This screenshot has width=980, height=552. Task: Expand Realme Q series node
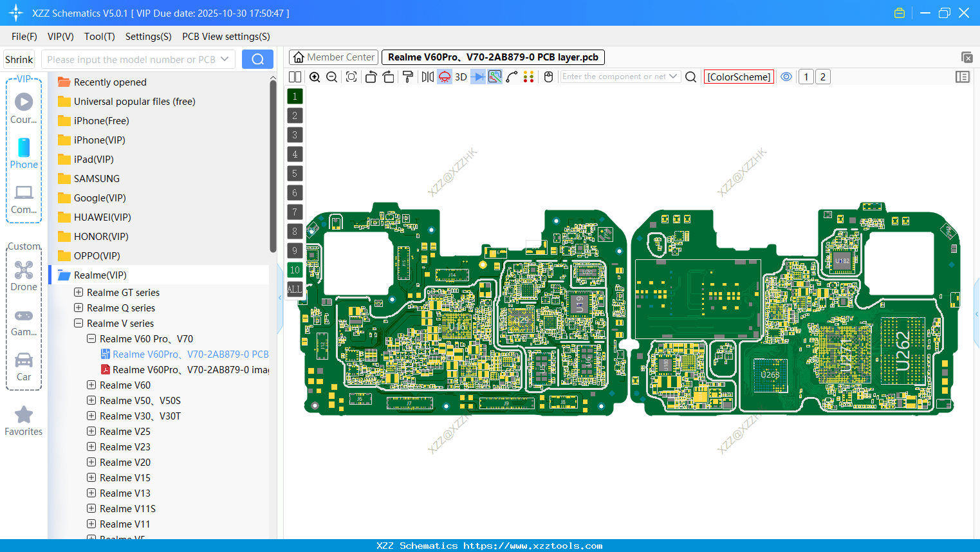pos(79,308)
